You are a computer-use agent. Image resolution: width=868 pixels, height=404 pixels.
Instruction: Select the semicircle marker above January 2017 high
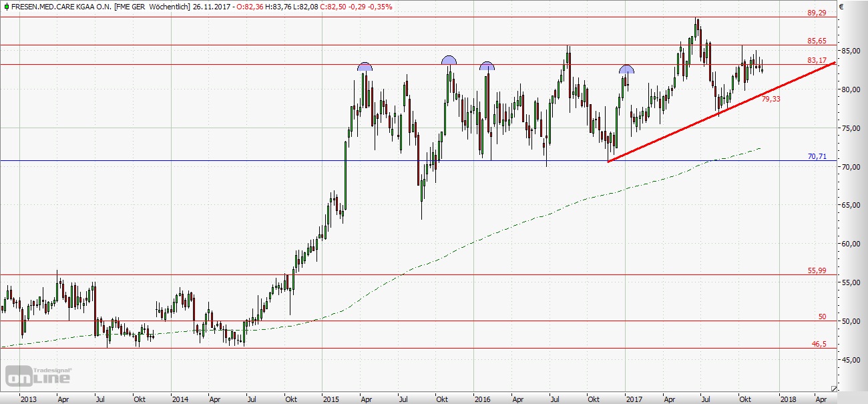pos(626,69)
